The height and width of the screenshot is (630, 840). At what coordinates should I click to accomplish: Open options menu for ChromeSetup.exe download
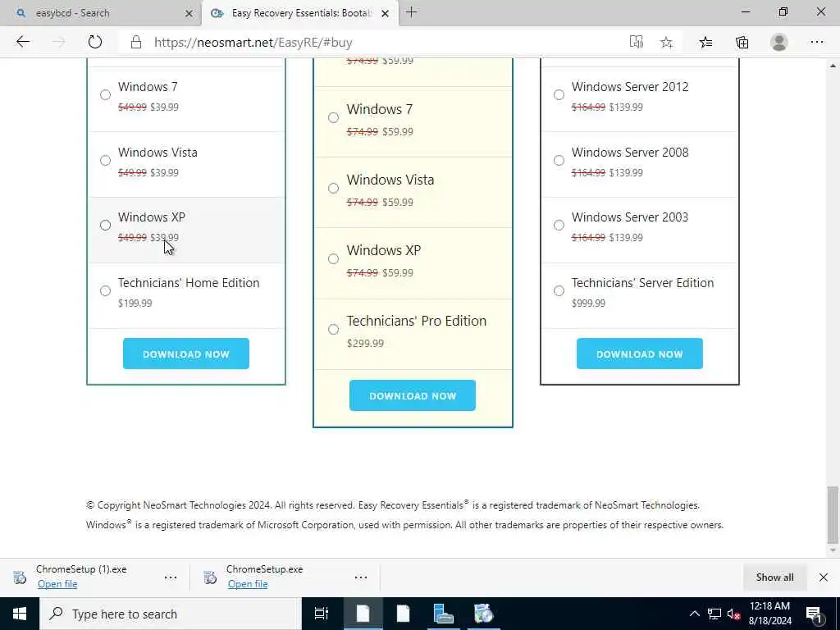361,577
